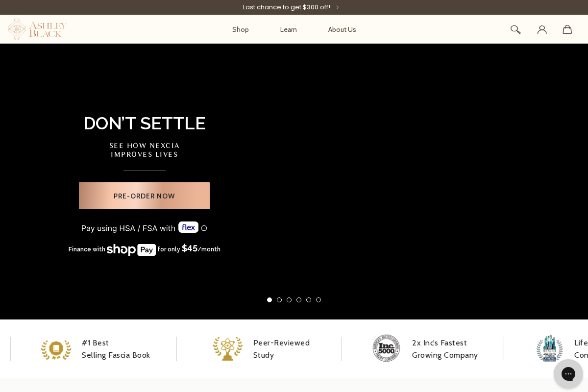Open the Learn dropdown menu
The height and width of the screenshot is (392, 588).
point(288,29)
